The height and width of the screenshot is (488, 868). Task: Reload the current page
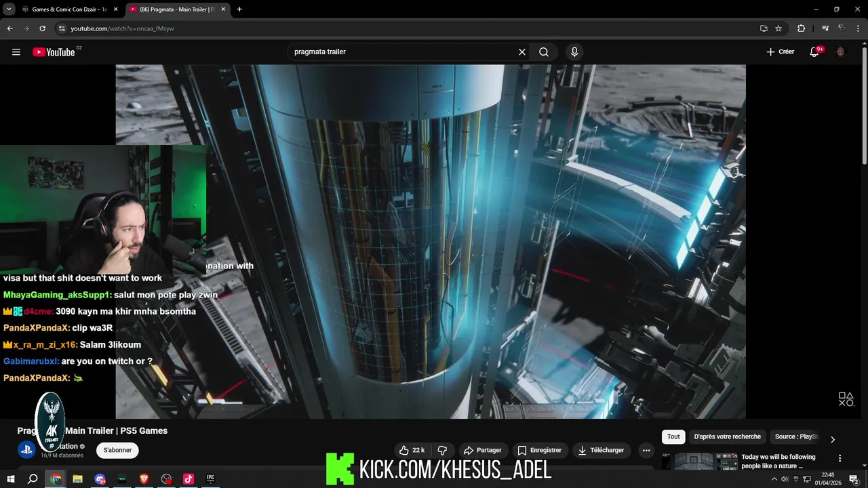[42, 28]
